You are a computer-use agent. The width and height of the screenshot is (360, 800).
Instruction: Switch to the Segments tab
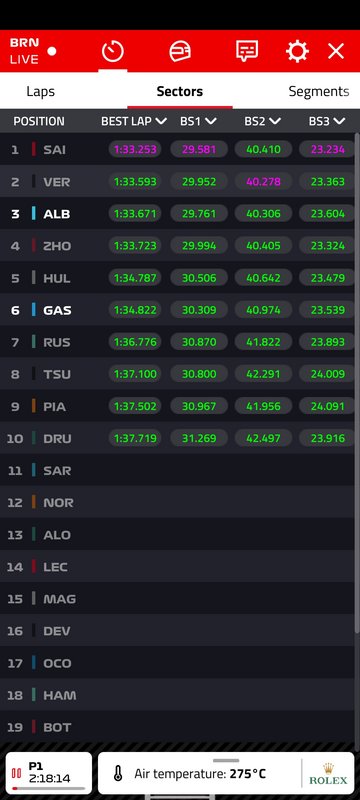[319, 91]
